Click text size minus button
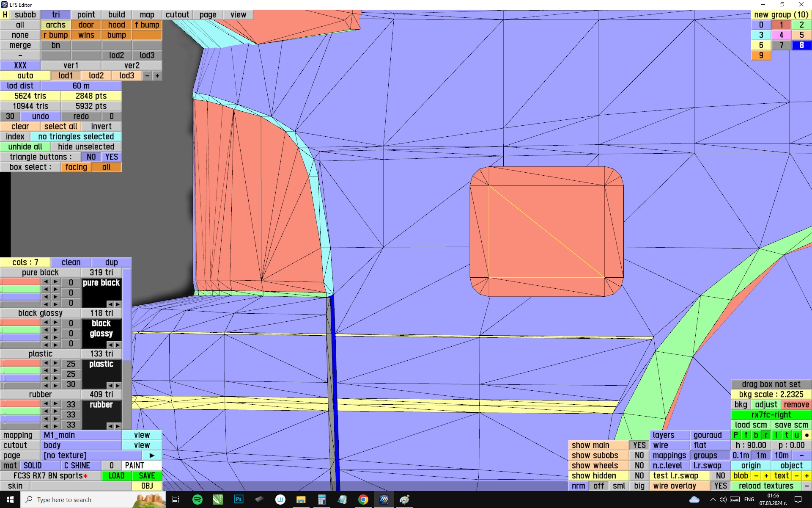The width and height of the screenshot is (812, 508). click(x=796, y=475)
